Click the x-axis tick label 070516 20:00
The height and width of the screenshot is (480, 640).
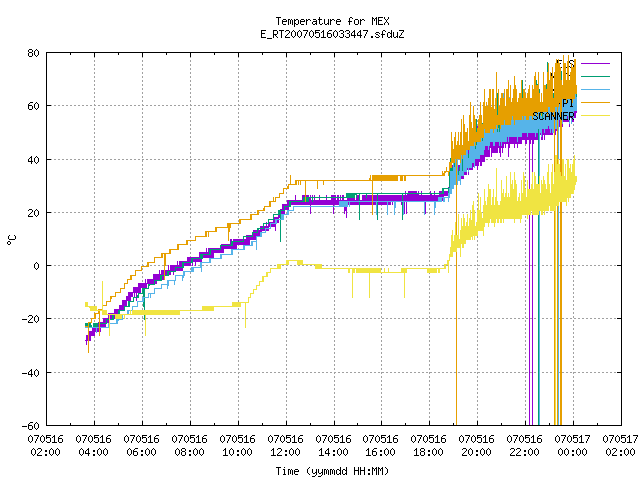pos(477,446)
